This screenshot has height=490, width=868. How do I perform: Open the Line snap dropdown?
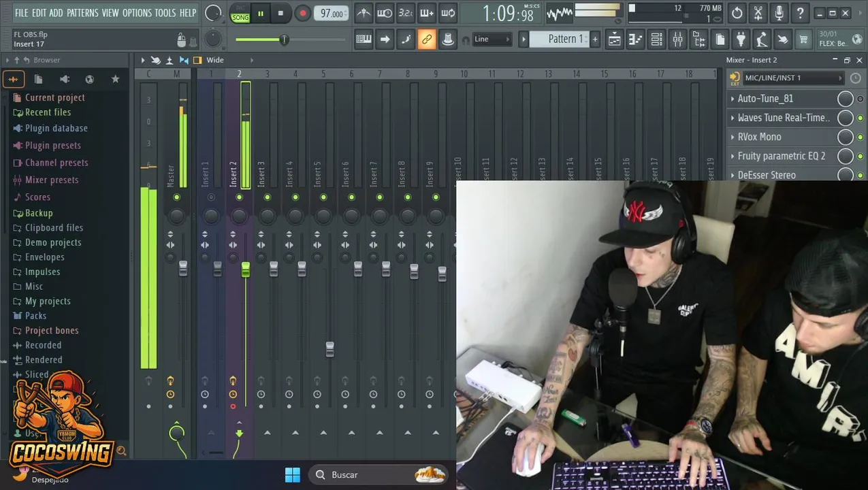(492, 39)
